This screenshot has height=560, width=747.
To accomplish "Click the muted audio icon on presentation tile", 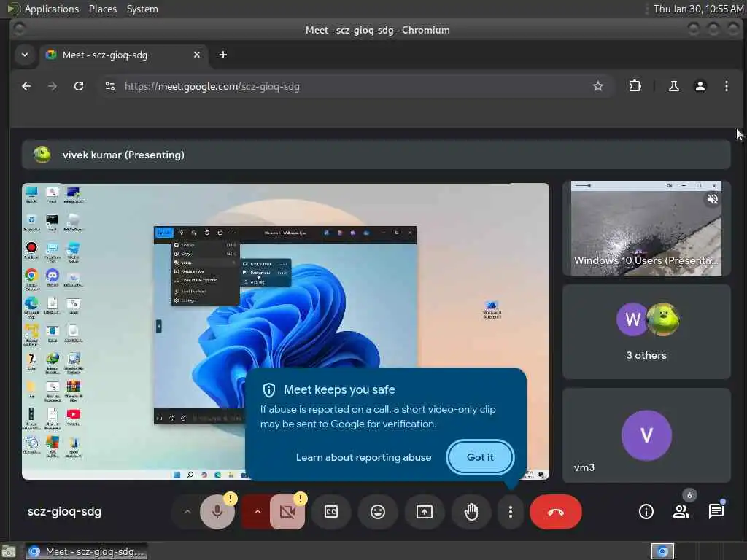I will point(712,199).
